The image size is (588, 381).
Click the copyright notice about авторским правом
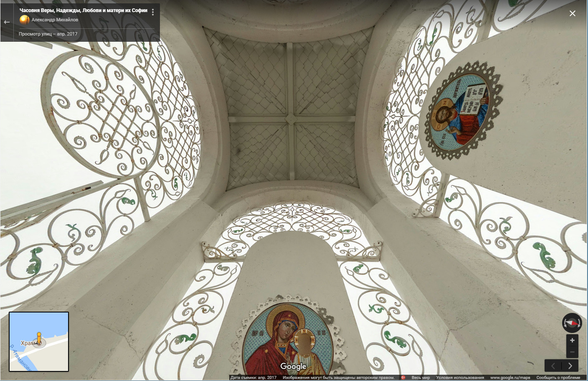coord(338,377)
